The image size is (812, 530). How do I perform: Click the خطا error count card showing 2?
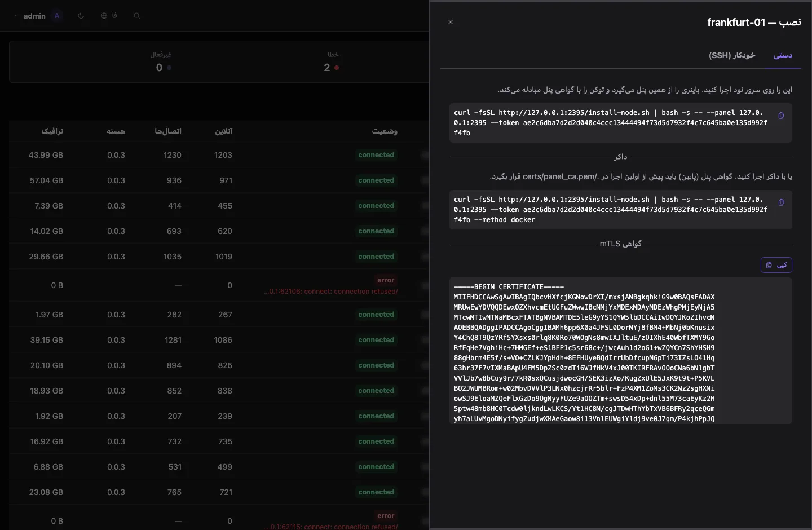tap(332, 62)
